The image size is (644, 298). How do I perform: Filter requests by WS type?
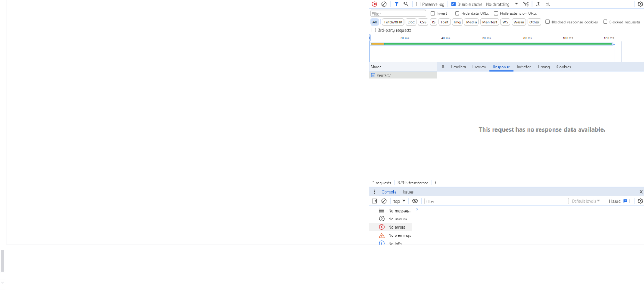(x=505, y=22)
